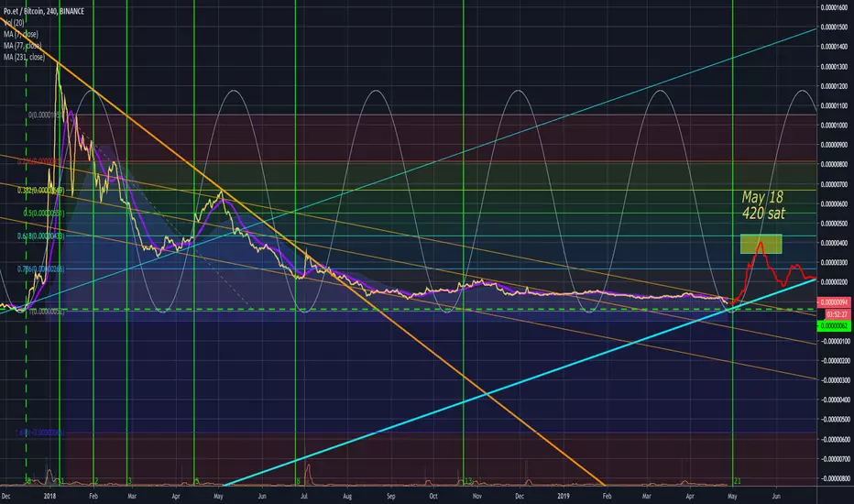This screenshot has width=854, height=504.
Task: Select the Vol (20) indicator legend
Action: 14,22
